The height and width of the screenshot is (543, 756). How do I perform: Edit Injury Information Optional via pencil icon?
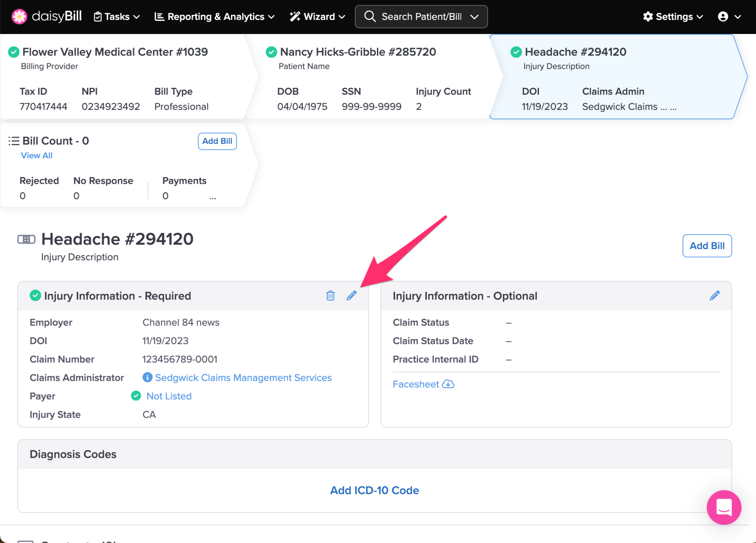tap(714, 295)
